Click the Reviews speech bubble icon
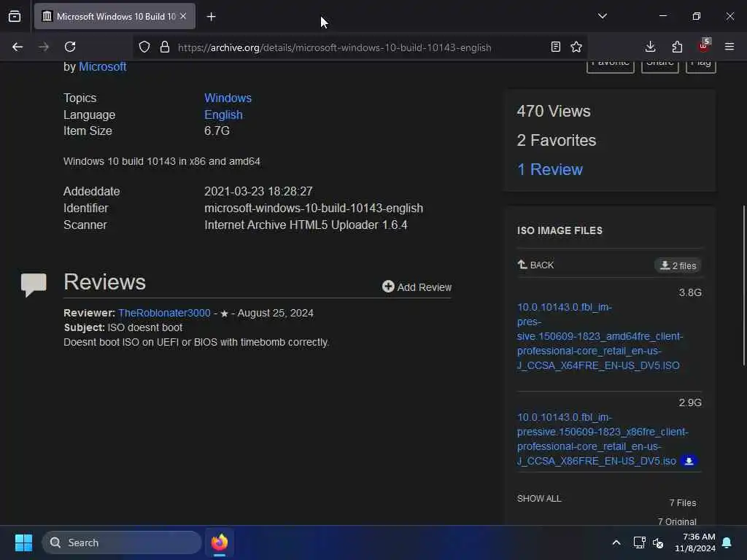This screenshot has height=560, width=747. [x=34, y=285]
